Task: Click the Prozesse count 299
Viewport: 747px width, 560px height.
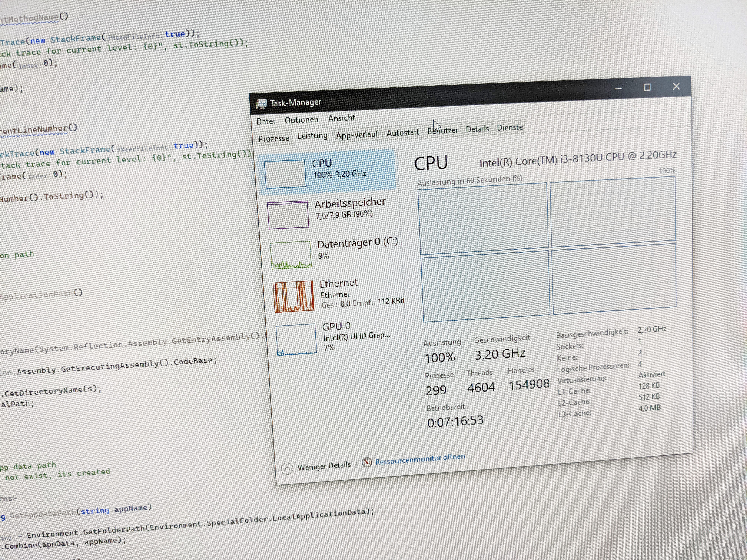Action: pos(436,390)
